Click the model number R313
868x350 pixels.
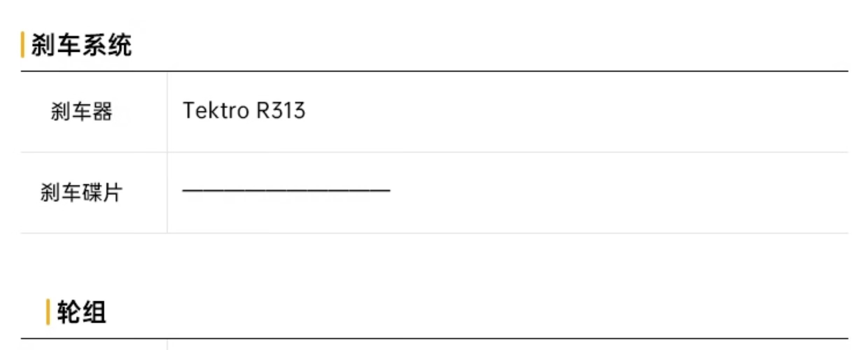pos(281,111)
